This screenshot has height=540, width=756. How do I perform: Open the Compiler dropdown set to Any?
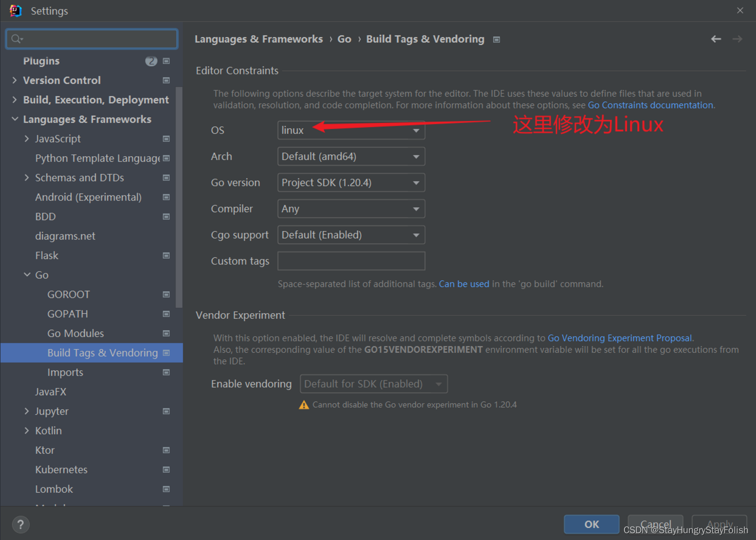pyautogui.click(x=351, y=209)
